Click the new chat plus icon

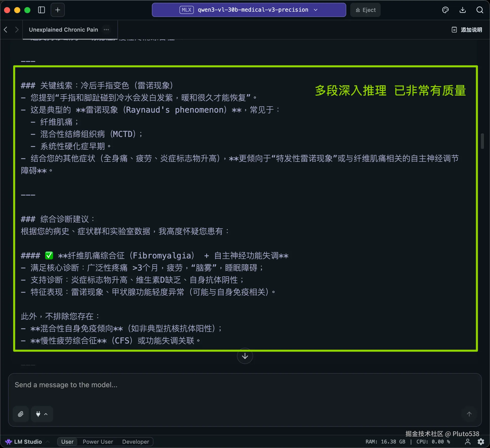click(x=58, y=10)
